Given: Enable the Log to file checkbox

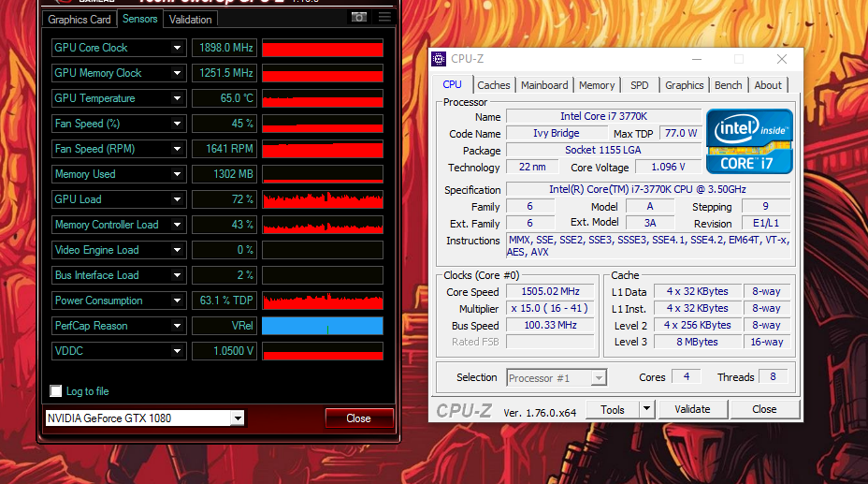Looking at the screenshot, I should tap(56, 391).
